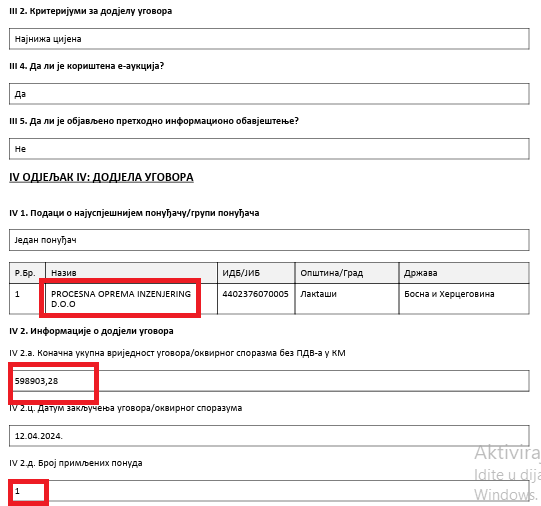The height and width of the screenshot is (506, 541).
Task: Click the 'III 2. Критеријуми за додјелу уговора' label
Action: click(x=90, y=11)
